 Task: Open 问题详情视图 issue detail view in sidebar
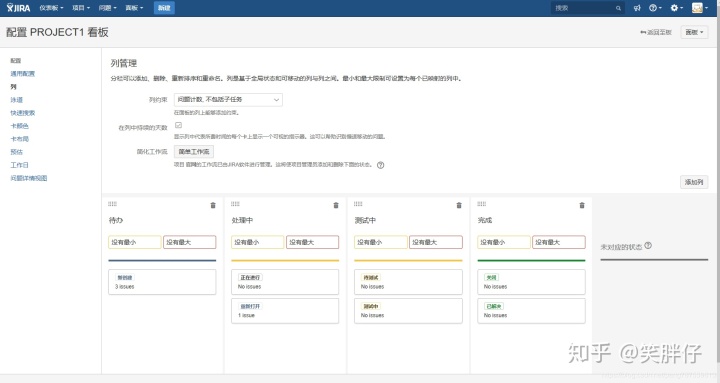(x=28, y=178)
